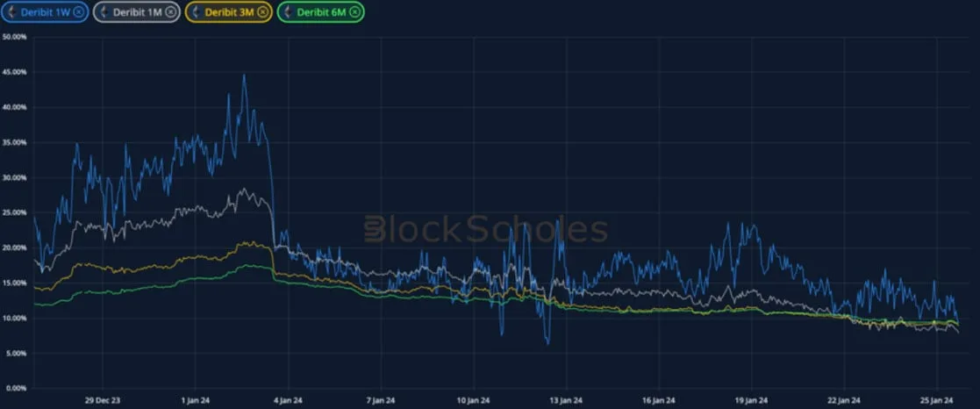
Task: Select the Deribit 1M legend label
Action: tap(138, 11)
